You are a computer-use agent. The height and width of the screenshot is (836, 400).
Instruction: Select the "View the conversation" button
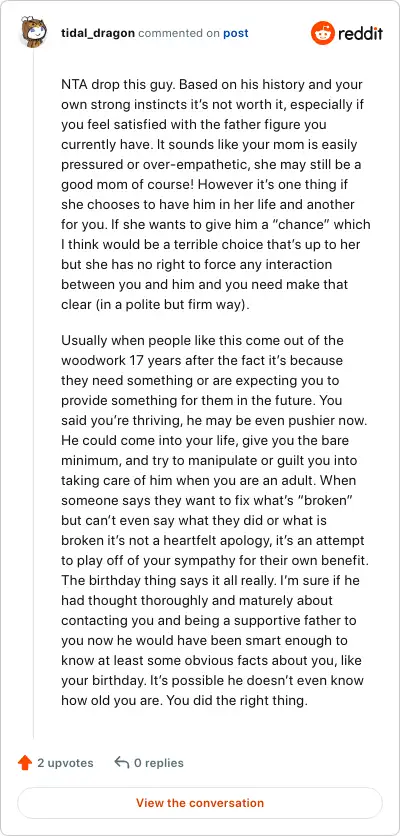(x=200, y=803)
